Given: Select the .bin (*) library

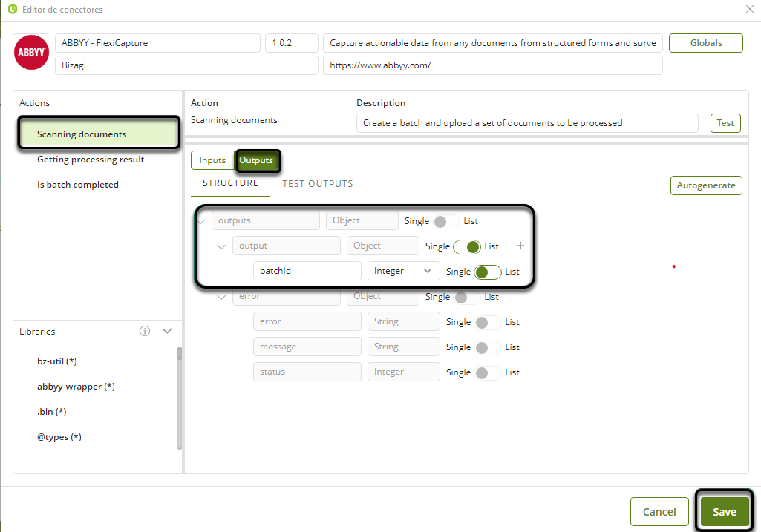Looking at the screenshot, I should point(51,412).
